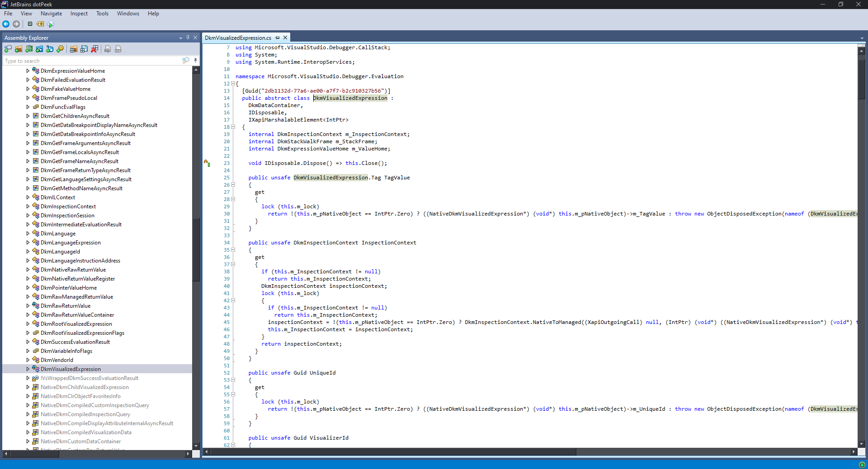868x469 pixels.
Task: Click the open from GAC add icon
Action: coord(29,49)
